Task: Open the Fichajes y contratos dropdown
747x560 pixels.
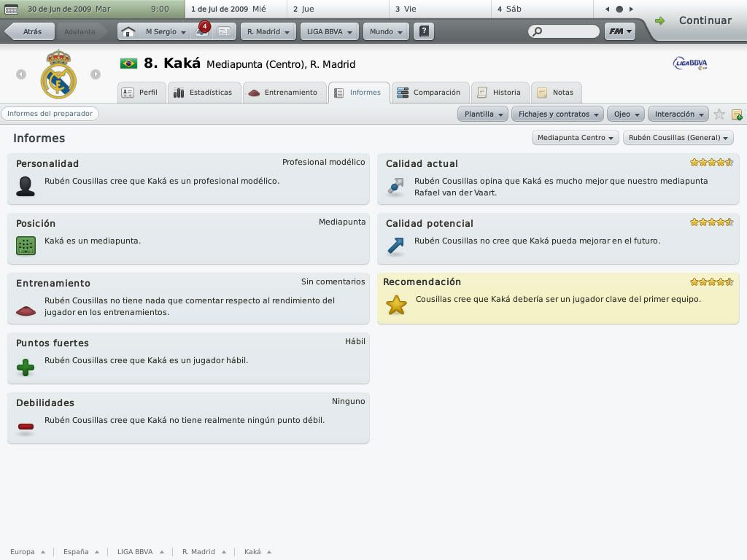Action: tap(558, 114)
